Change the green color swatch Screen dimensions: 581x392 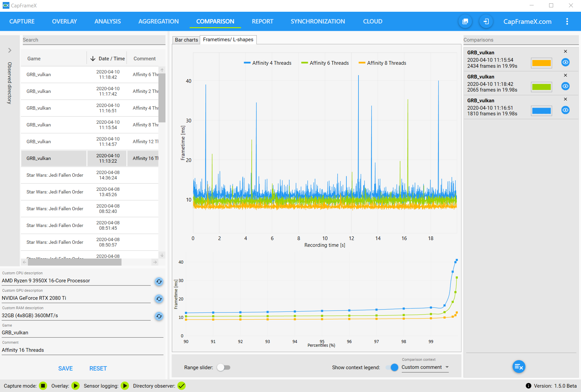click(541, 87)
